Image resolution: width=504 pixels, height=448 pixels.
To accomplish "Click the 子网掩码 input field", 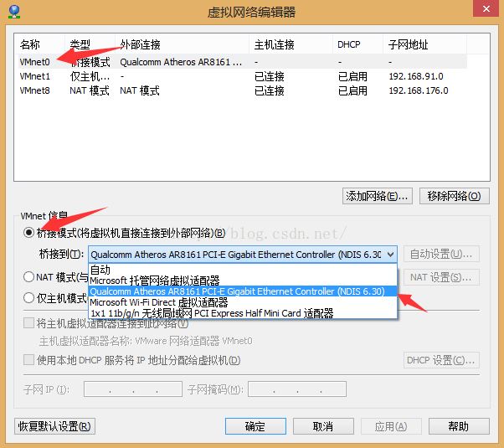I will (297, 389).
